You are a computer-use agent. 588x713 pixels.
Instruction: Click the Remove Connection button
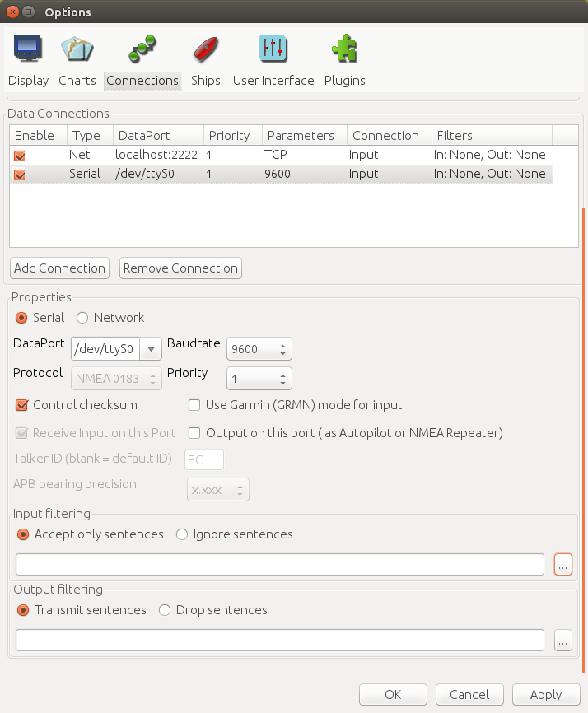point(180,268)
